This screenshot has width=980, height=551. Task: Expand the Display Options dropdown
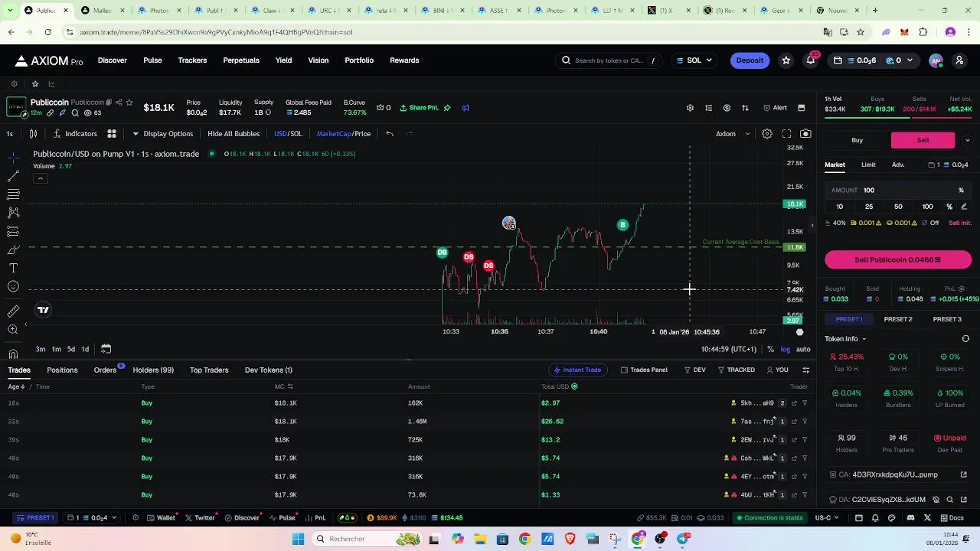tap(162, 134)
